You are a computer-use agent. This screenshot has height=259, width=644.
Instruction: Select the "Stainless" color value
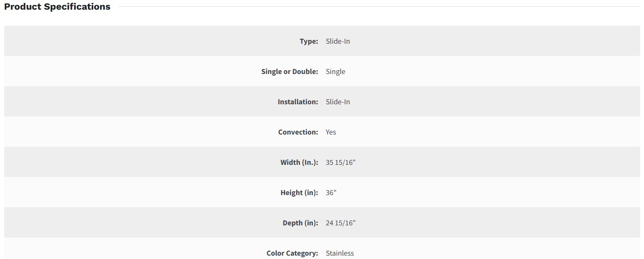[x=339, y=253]
